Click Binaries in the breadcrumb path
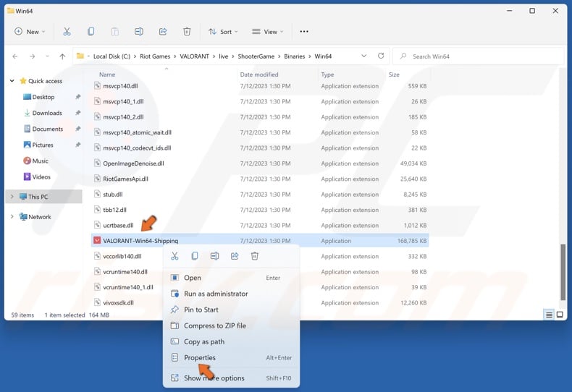Image resolution: width=572 pixels, height=392 pixels. coord(295,56)
